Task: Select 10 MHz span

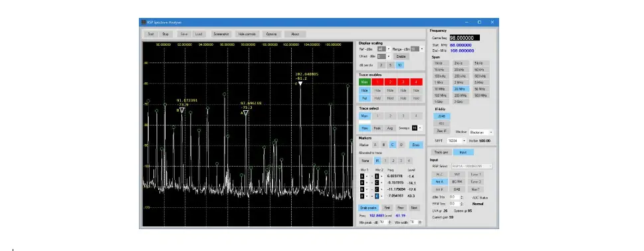Action: tap(441, 89)
